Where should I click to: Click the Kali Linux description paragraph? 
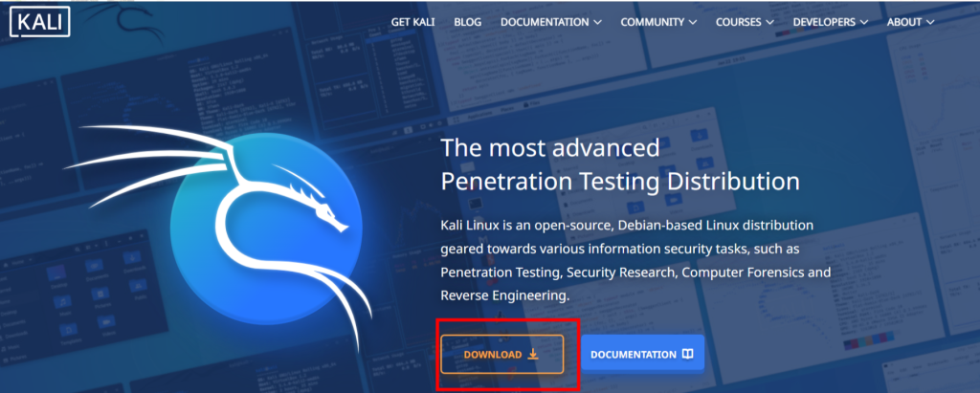pos(635,260)
